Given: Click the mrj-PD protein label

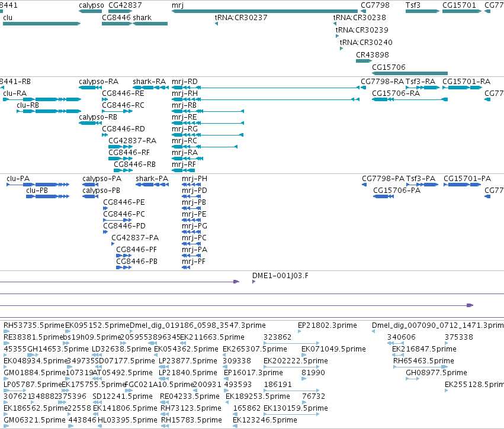Looking at the screenshot, I should point(194,191).
